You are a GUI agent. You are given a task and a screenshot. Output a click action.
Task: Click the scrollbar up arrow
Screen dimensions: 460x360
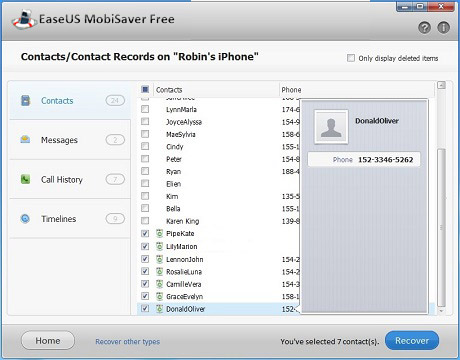click(441, 85)
